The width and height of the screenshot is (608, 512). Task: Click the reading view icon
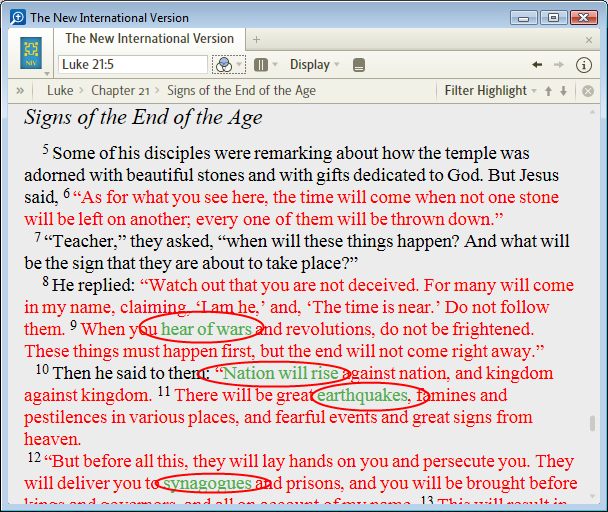pyautogui.click(x=359, y=65)
